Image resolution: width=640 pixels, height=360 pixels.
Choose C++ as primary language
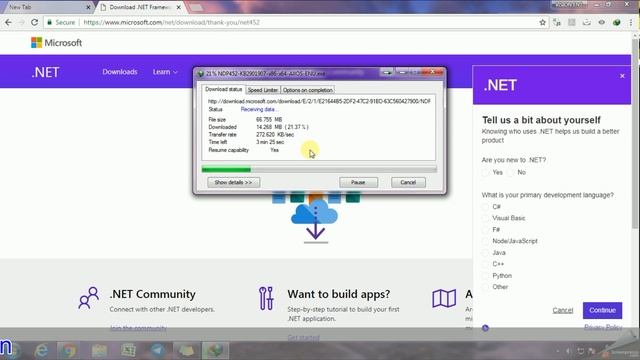485,264
